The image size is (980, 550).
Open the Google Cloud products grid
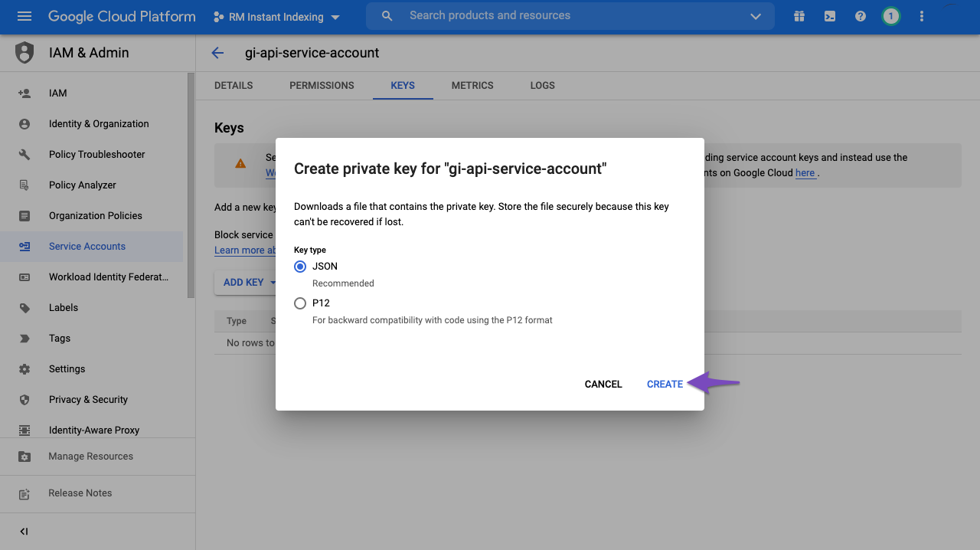(799, 15)
